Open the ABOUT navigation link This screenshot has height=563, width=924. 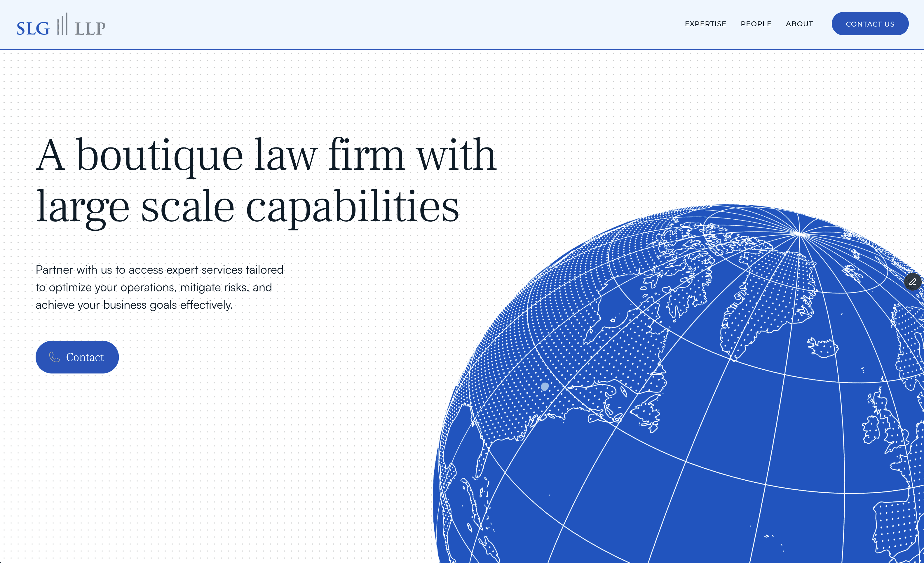click(799, 24)
